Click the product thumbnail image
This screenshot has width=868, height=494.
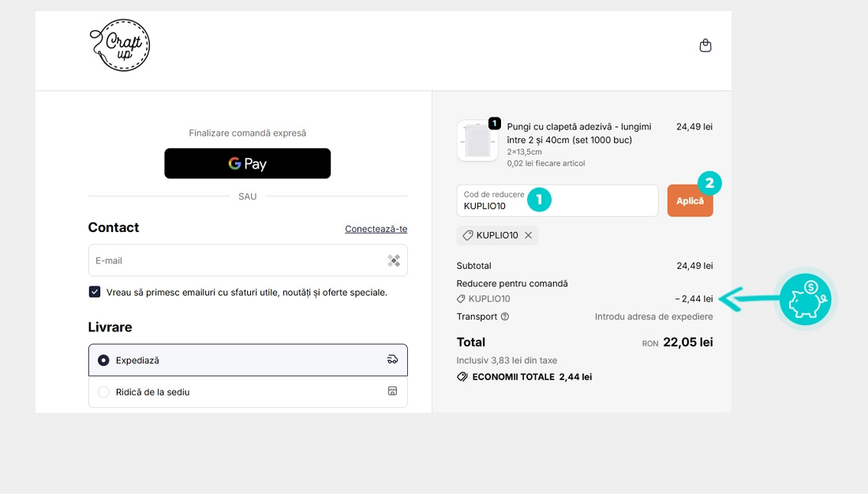pos(477,140)
